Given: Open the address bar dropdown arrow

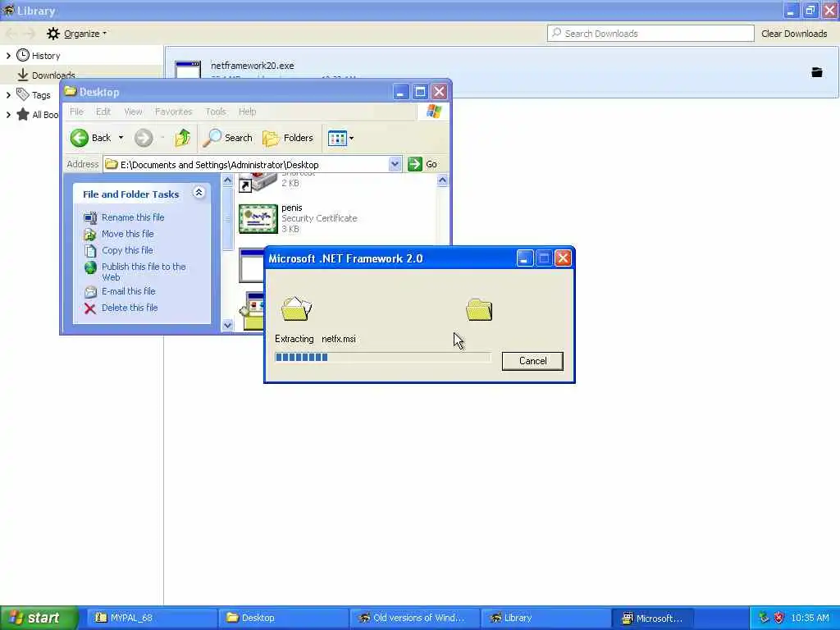Looking at the screenshot, I should 395,164.
